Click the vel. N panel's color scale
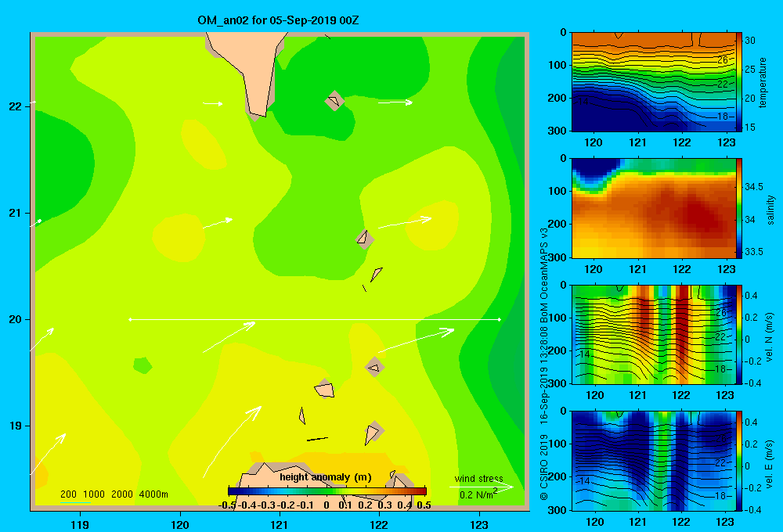 click(x=740, y=334)
